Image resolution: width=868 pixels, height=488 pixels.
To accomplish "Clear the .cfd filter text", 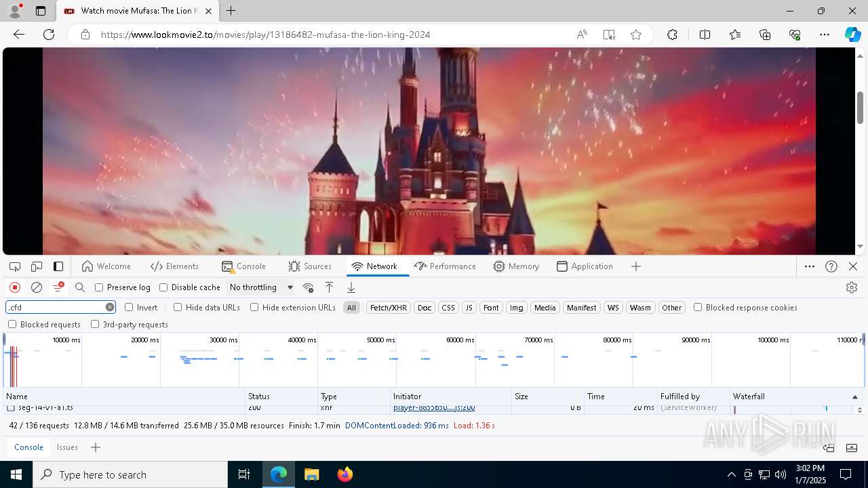I will click(x=110, y=307).
